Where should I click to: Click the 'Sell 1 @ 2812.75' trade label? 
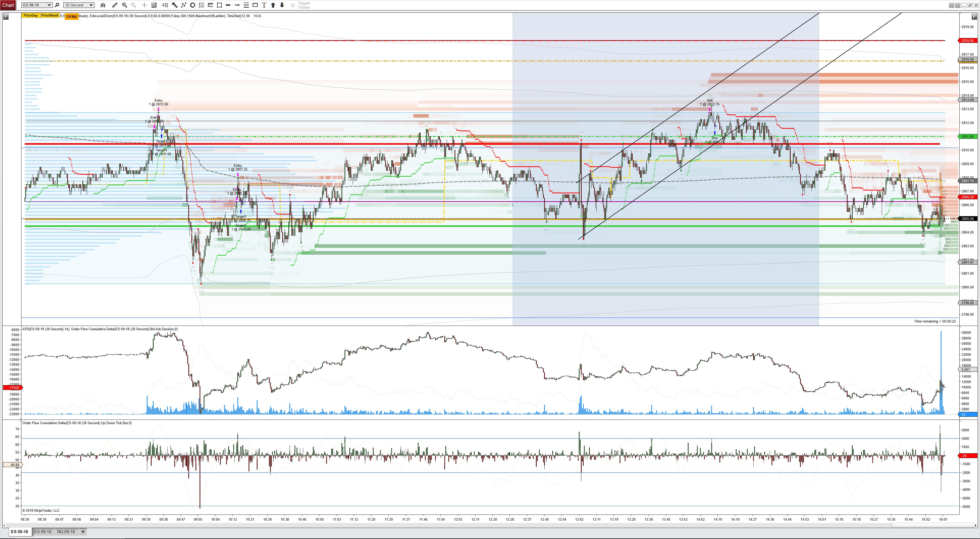click(x=709, y=102)
